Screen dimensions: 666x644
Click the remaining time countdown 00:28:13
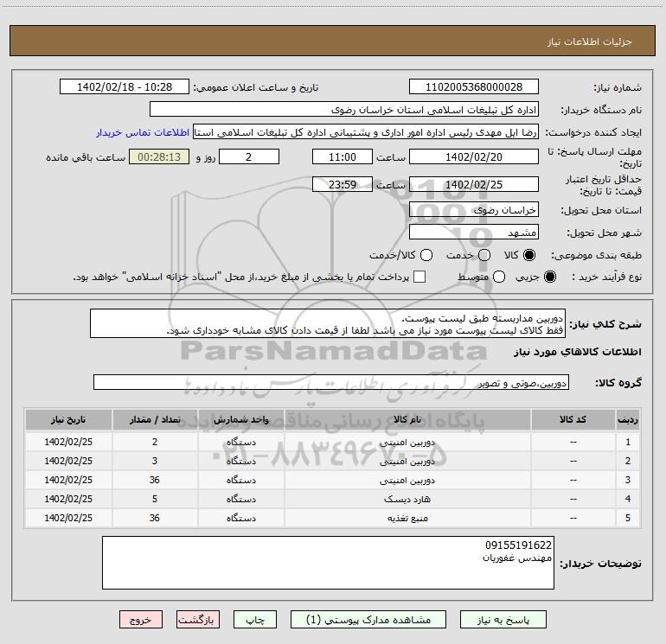point(159,156)
